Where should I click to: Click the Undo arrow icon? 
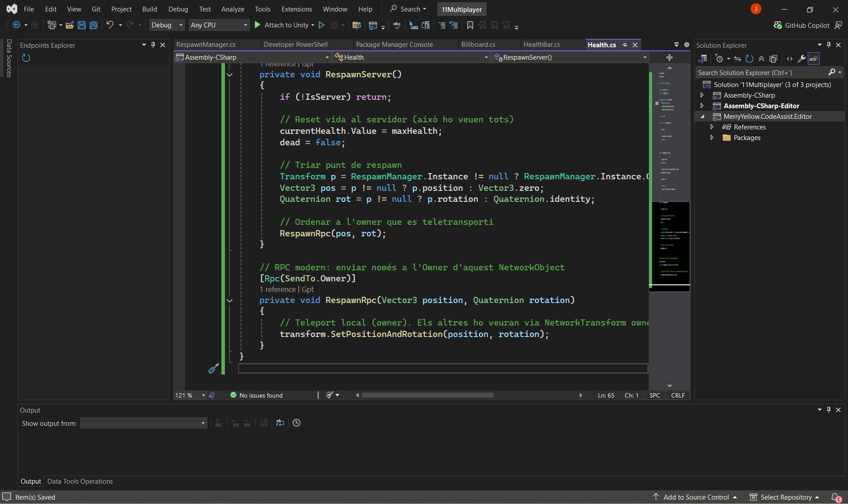point(110,25)
